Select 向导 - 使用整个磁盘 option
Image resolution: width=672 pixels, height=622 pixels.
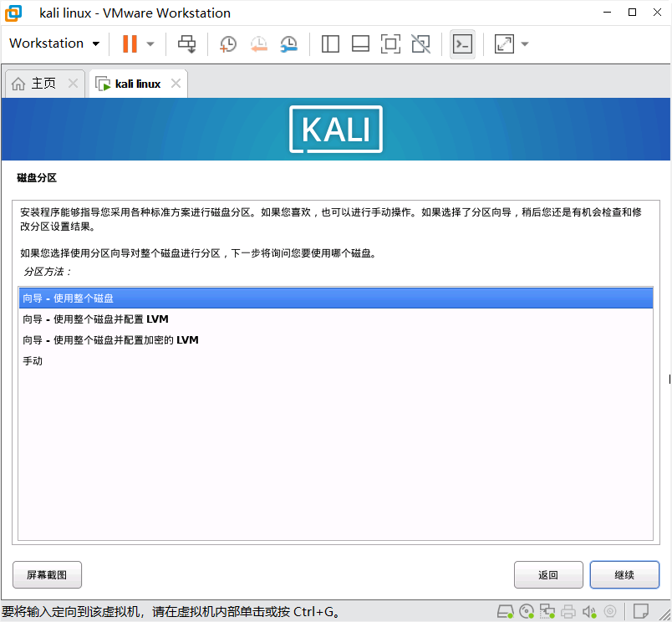(335, 298)
